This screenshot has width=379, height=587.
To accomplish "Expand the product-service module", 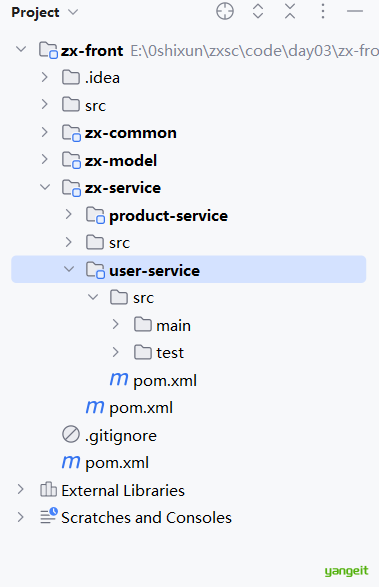I will 69,215.
